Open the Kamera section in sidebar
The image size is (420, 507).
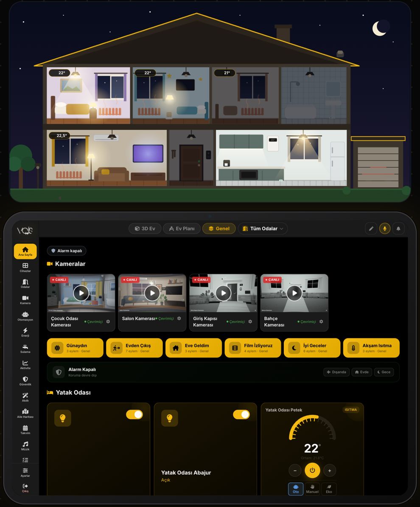(x=25, y=300)
